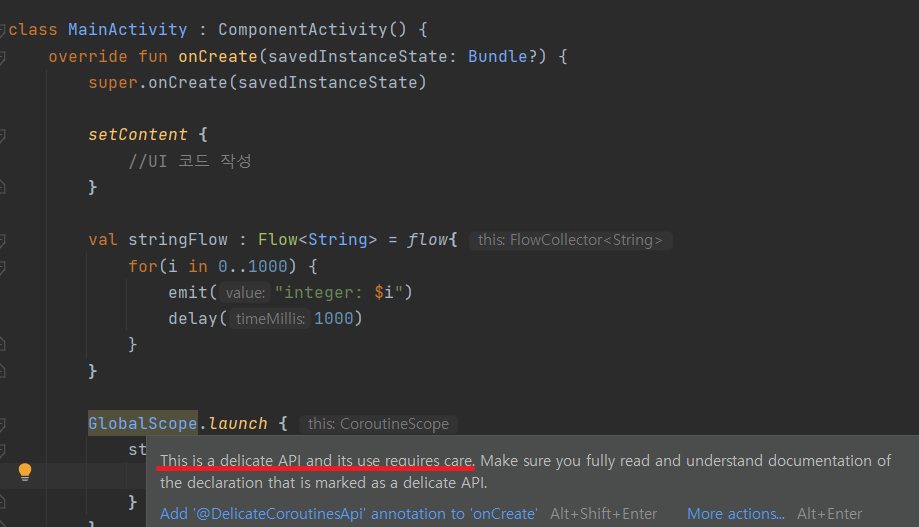Click the 'this: FlowCollector<String>' inlay hint
The height and width of the screenshot is (527, 919).
pos(570,240)
